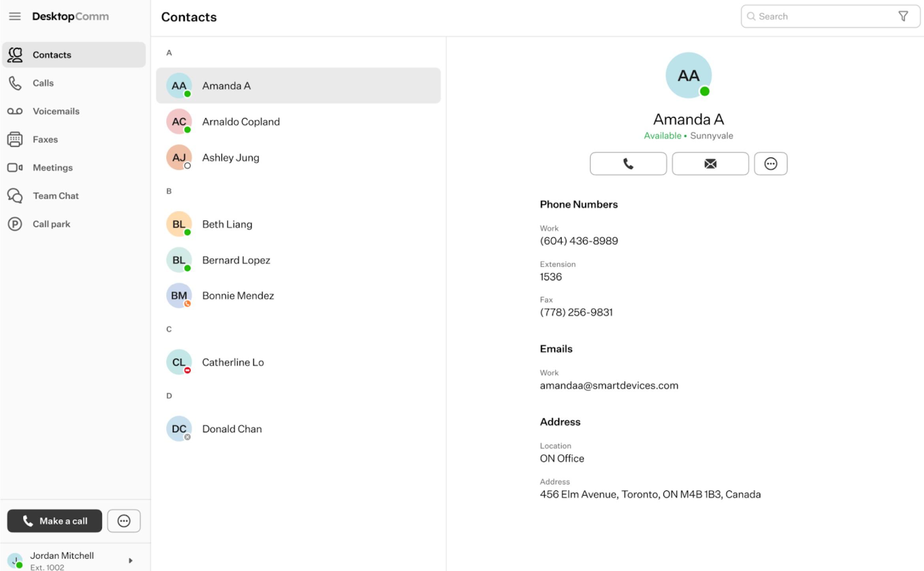924x571 pixels.
Task: Open Call park
Action: click(74, 224)
